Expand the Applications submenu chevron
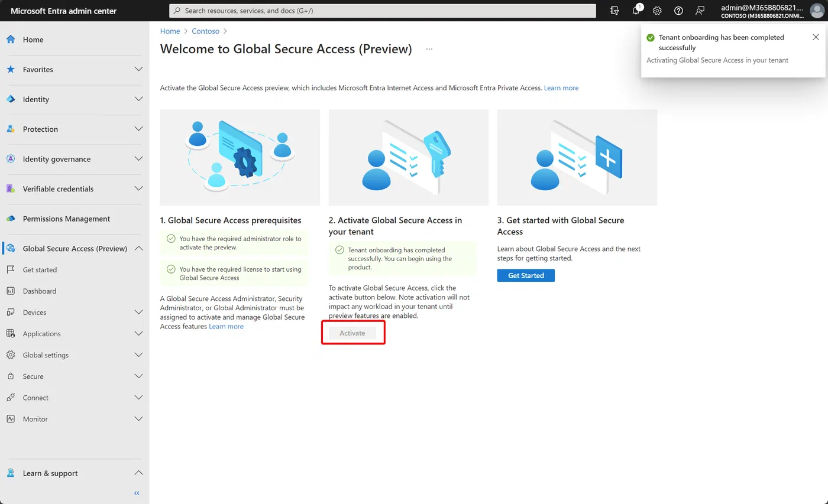This screenshot has height=504, width=828. [x=138, y=333]
